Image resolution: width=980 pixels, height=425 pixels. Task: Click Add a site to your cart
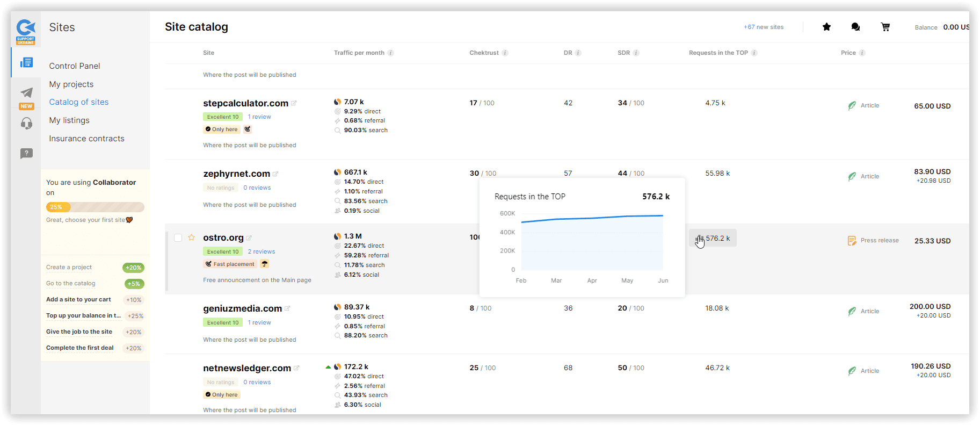[78, 300]
